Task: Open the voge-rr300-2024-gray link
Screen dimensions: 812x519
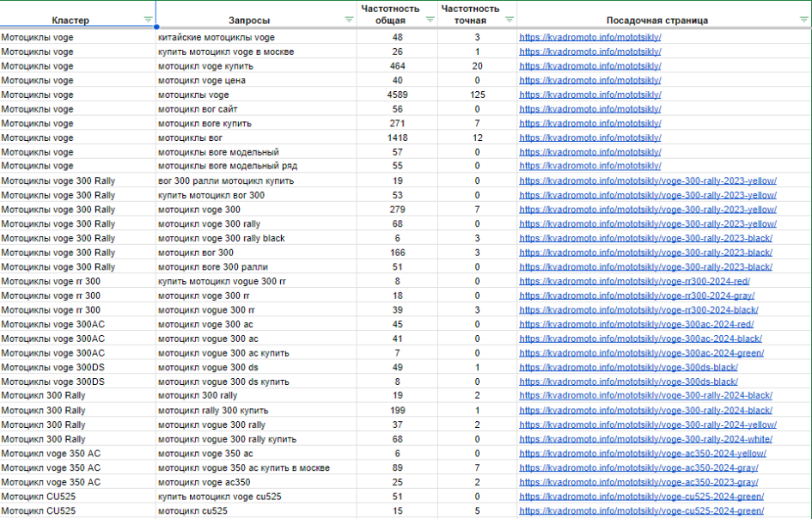Action: pyautogui.click(x=637, y=296)
